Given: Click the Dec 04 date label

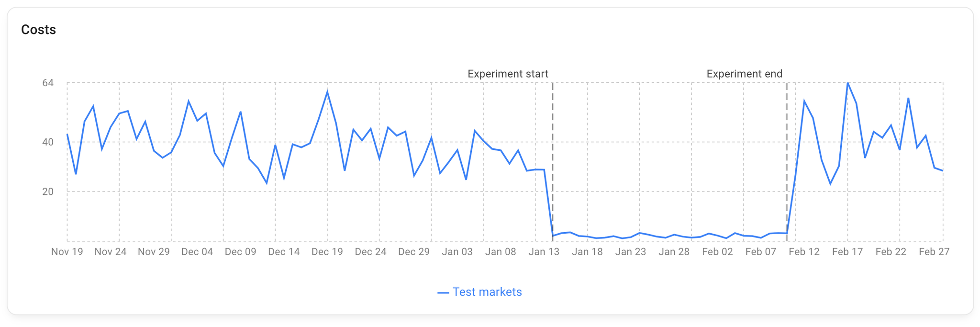Looking at the screenshot, I should [197, 252].
